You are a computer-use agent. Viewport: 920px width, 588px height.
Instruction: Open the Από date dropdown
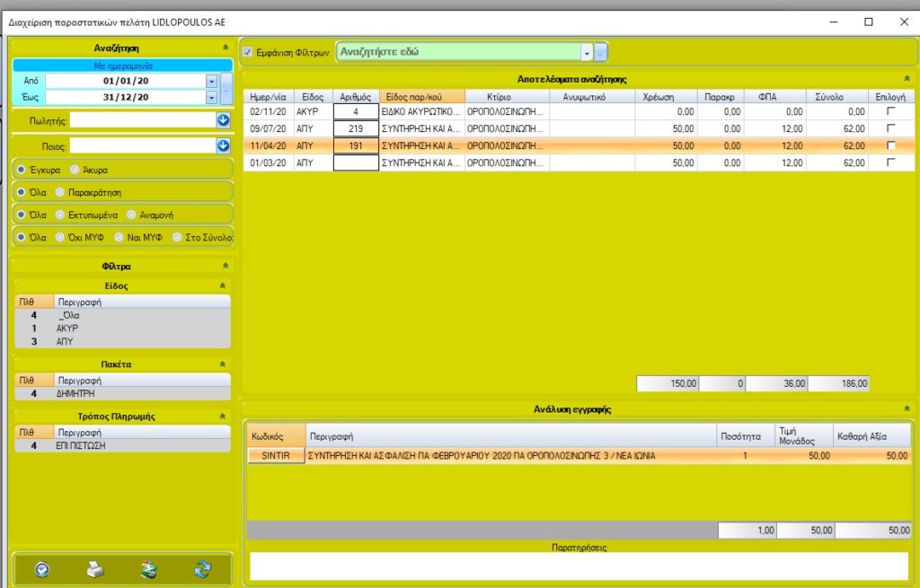coord(211,81)
